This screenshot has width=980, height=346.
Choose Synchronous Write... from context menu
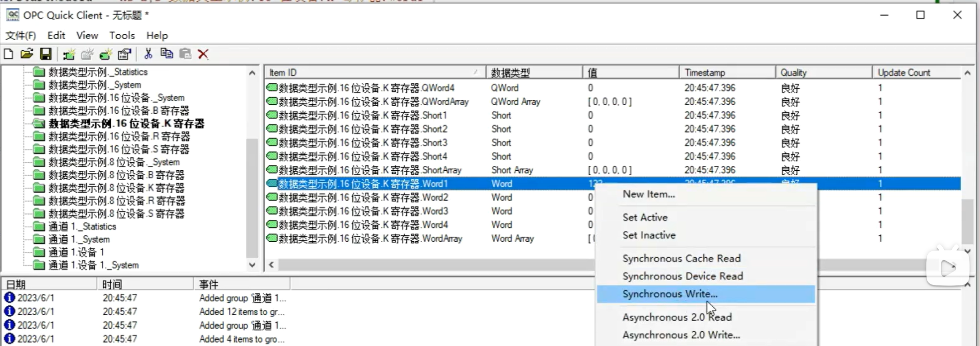tap(670, 294)
